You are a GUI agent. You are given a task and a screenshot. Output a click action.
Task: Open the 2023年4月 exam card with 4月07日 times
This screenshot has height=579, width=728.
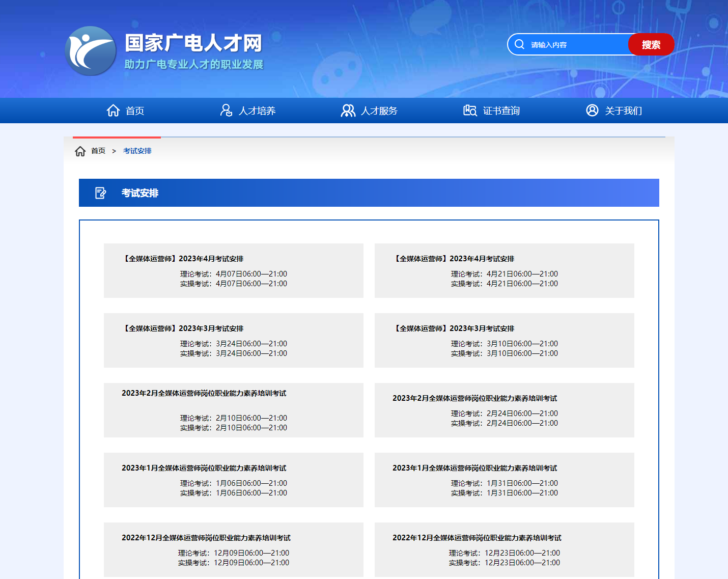pos(234,270)
